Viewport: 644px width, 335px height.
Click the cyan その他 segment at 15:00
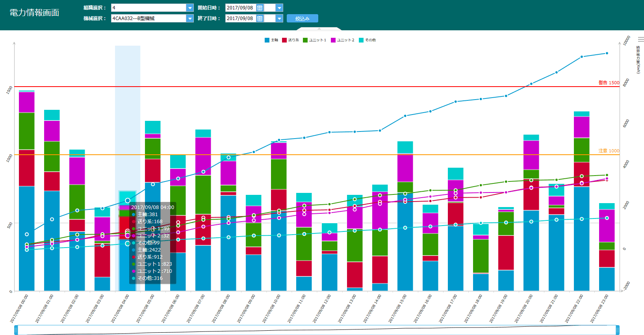point(405,147)
